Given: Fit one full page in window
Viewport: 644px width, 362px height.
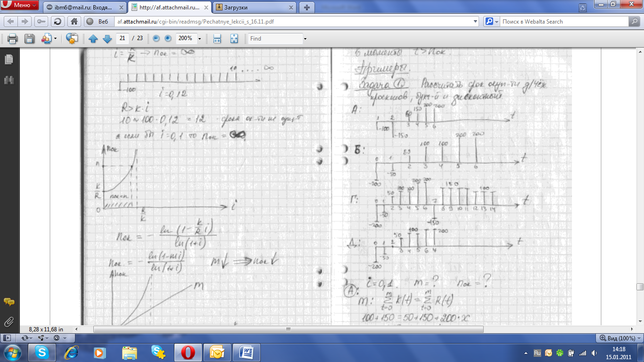Looking at the screenshot, I should point(234,39).
